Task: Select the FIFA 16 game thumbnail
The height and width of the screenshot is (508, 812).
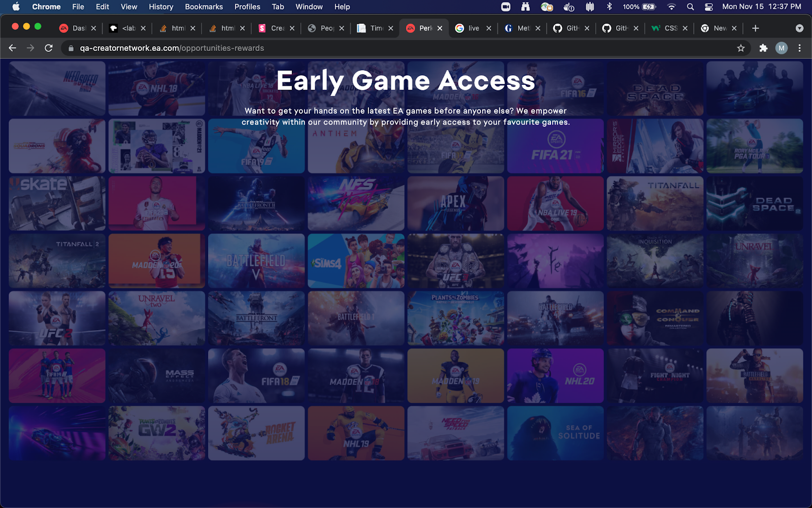Action: [556, 88]
